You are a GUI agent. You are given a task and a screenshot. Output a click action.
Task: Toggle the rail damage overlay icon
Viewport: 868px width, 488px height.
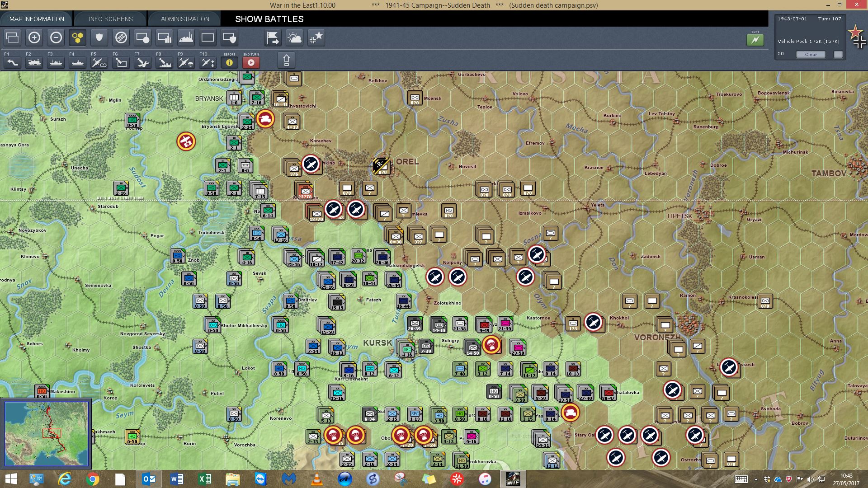[x=121, y=38]
